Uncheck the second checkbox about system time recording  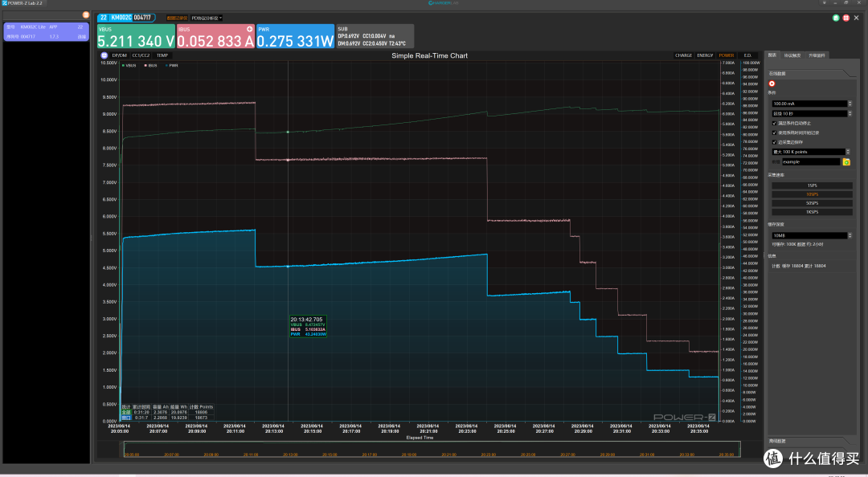pyautogui.click(x=774, y=132)
